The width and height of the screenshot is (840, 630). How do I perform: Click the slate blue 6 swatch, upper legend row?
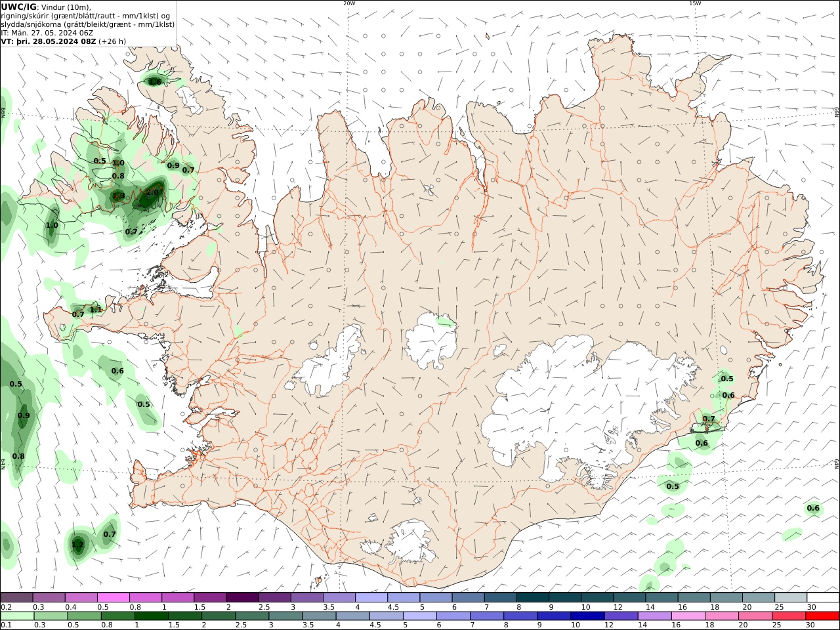[469, 597]
